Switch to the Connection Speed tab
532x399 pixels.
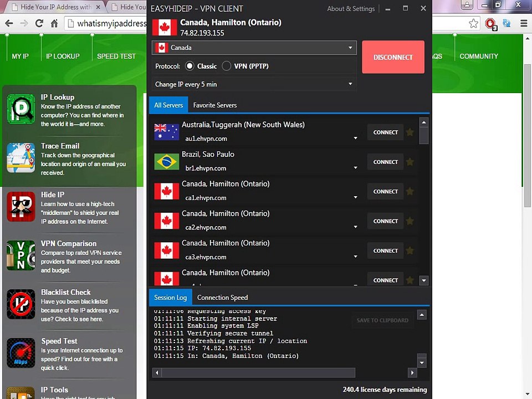pos(222,298)
